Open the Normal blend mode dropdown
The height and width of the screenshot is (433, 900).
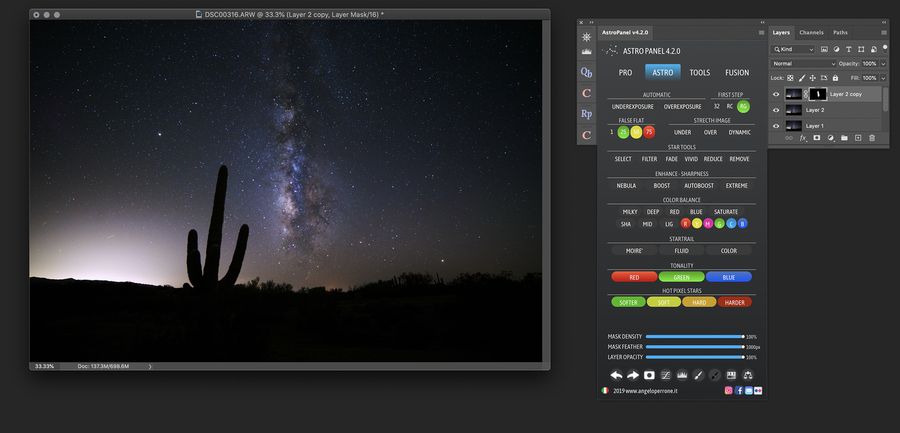(x=803, y=63)
